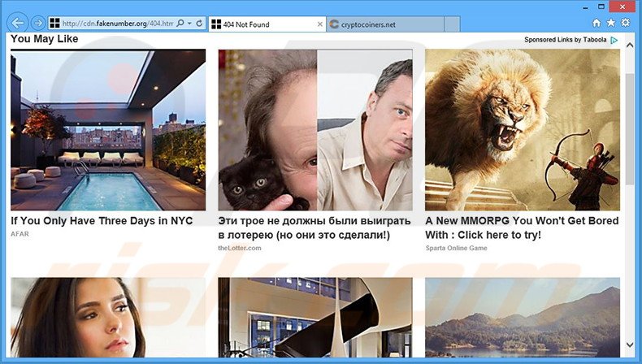This screenshot has height=364, width=642.
Task: Close the browser window
Action: click(622, 6)
